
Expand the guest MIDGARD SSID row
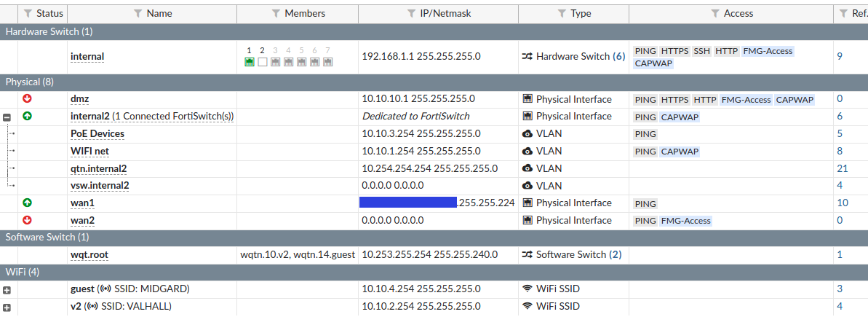pos(7,289)
